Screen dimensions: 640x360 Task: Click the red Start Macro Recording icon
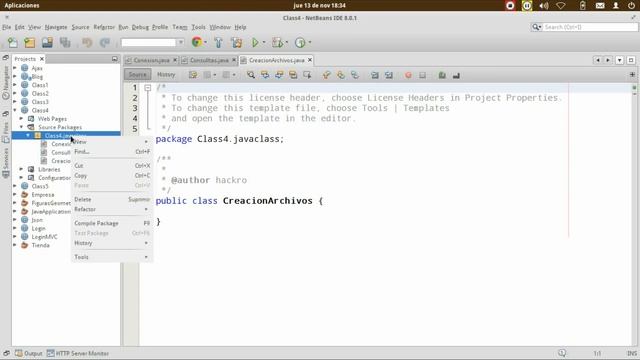(x=408, y=75)
